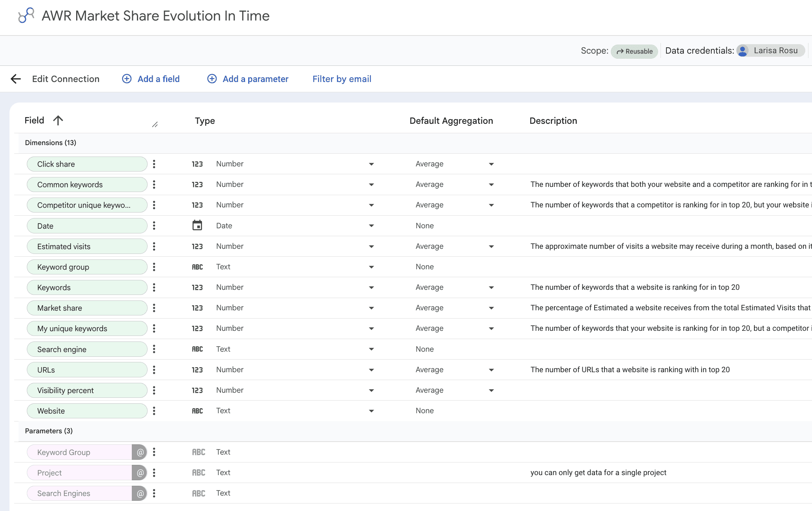Screen dimensions: 812x511
Task: Open three-dot menu for Market share
Action: pos(154,308)
